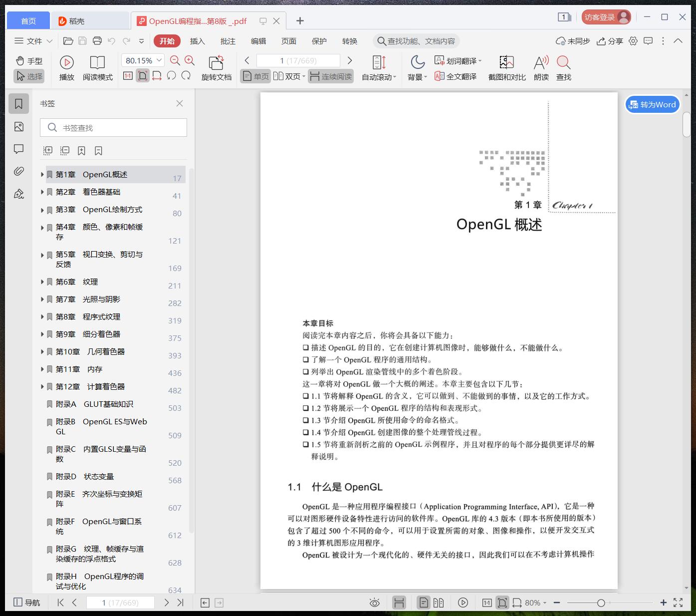Switch to the Insert (插入) tab
This screenshot has height=616, width=696.
point(198,41)
